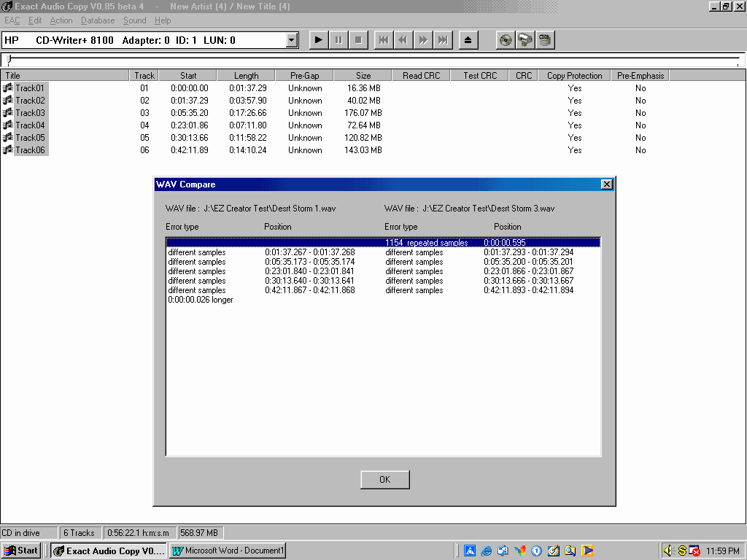The height and width of the screenshot is (560, 747).
Task: Open the Database menu
Action: click(x=98, y=20)
